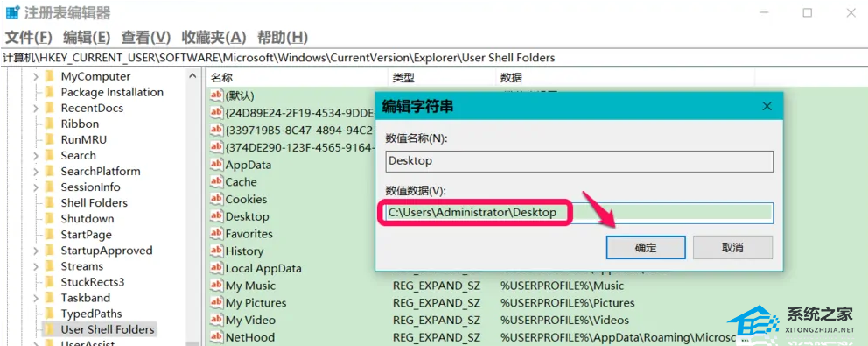This screenshot has height=346, width=868.
Task: Close the 编辑字符串 dialog
Action: (x=766, y=106)
